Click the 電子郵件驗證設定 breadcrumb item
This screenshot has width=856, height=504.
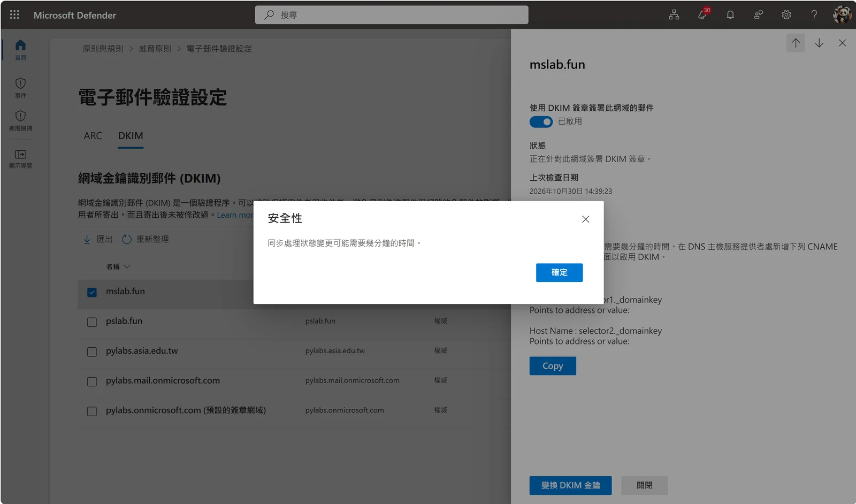[x=219, y=49]
